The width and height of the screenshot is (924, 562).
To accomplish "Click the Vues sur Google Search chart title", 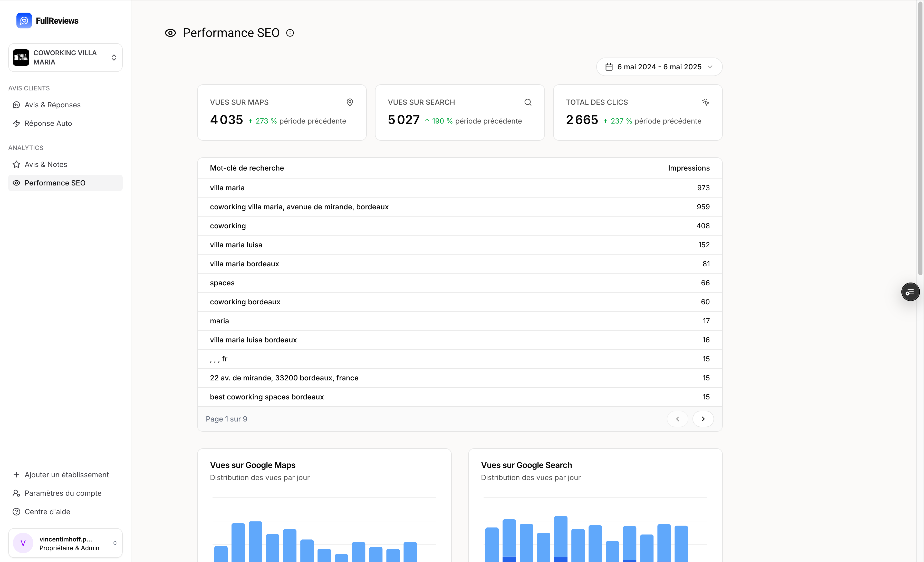I will (x=526, y=465).
